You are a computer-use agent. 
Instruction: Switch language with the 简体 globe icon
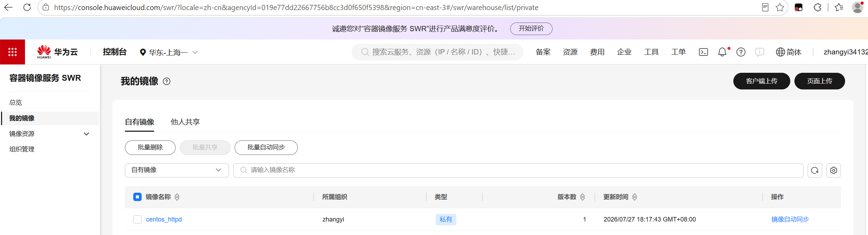coord(789,52)
